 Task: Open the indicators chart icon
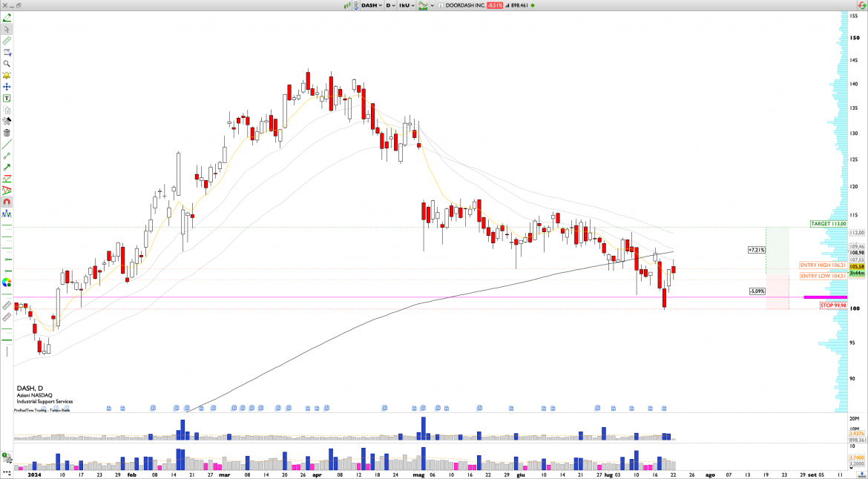[x=424, y=5]
